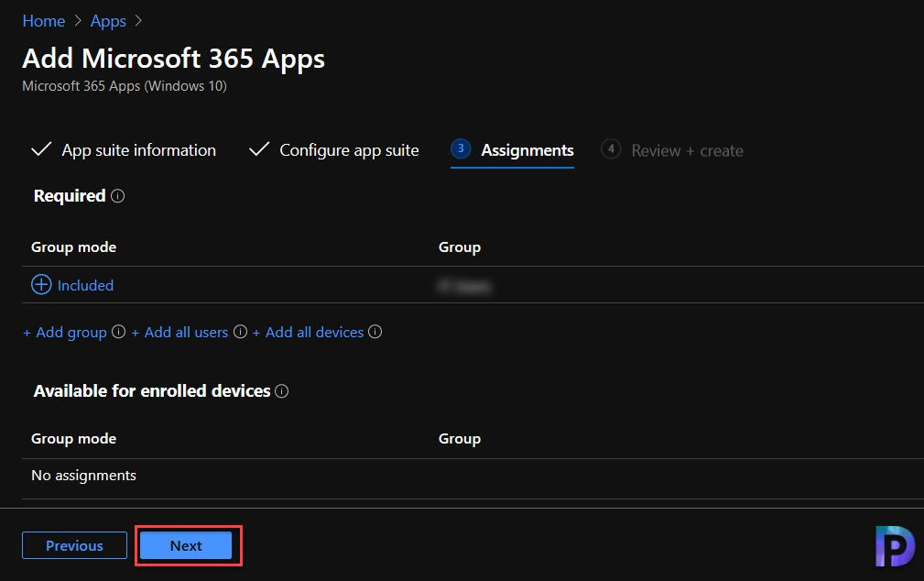Select the Assignments step tab

coord(512,150)
